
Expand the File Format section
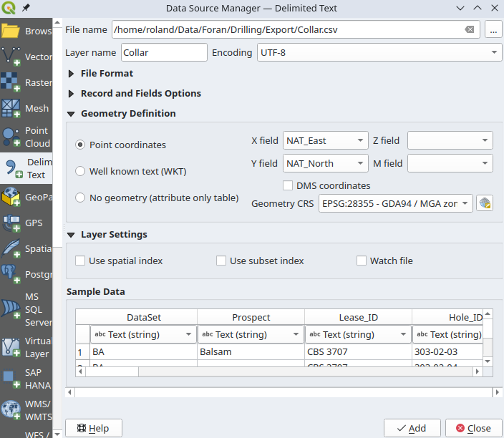(x=71, y=74)
